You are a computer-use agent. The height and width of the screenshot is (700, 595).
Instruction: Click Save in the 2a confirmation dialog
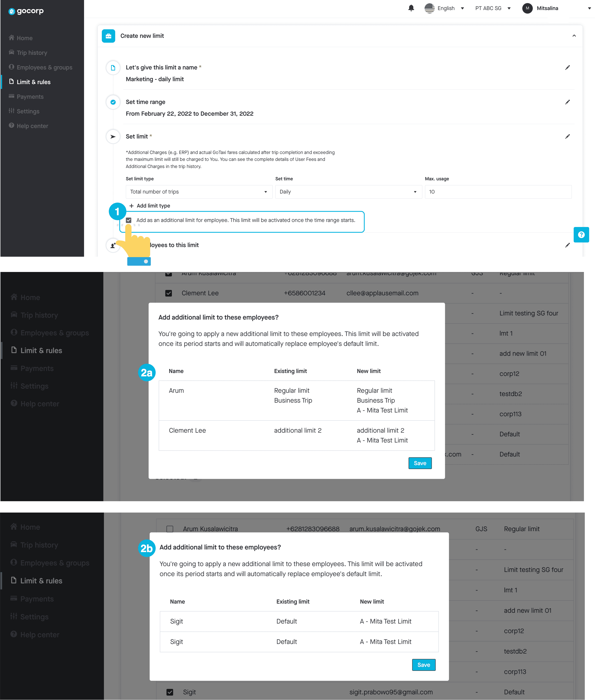[420, 463]
